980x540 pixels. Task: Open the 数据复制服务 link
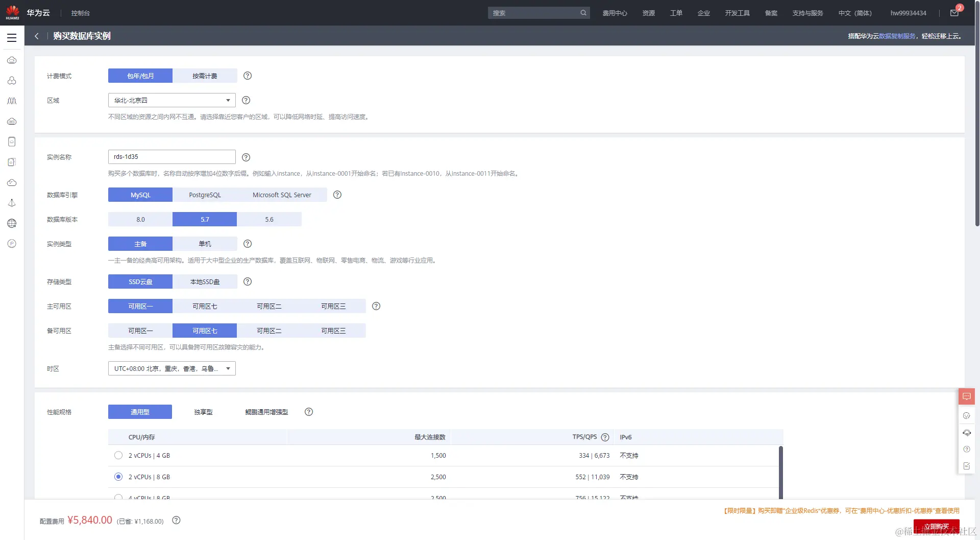[897, 36]
